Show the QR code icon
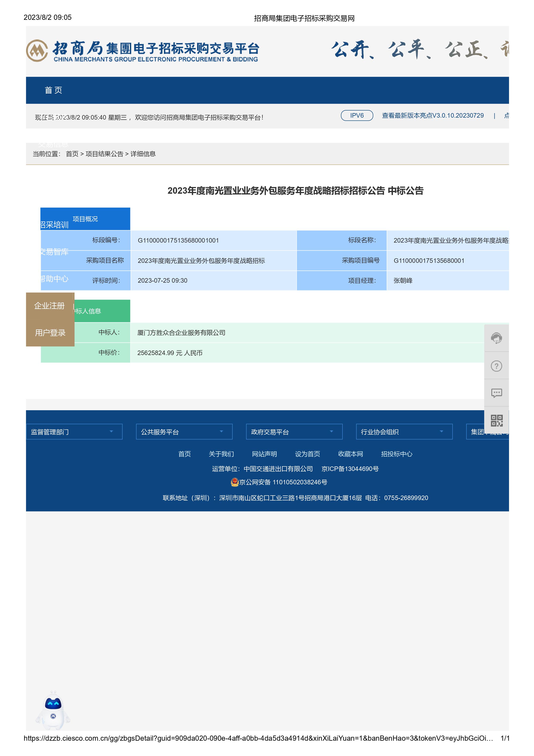Screen dimensions: 534x756 pos(497,421)
